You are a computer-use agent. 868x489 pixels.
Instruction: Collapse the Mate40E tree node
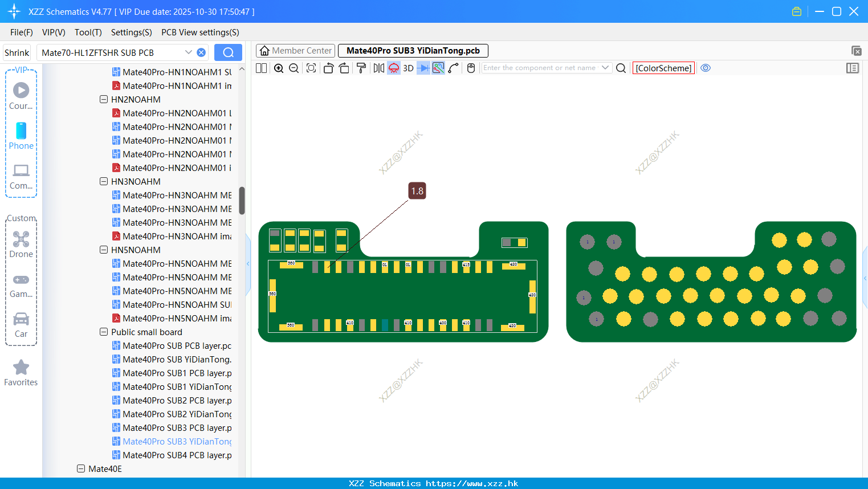[81, 468]
